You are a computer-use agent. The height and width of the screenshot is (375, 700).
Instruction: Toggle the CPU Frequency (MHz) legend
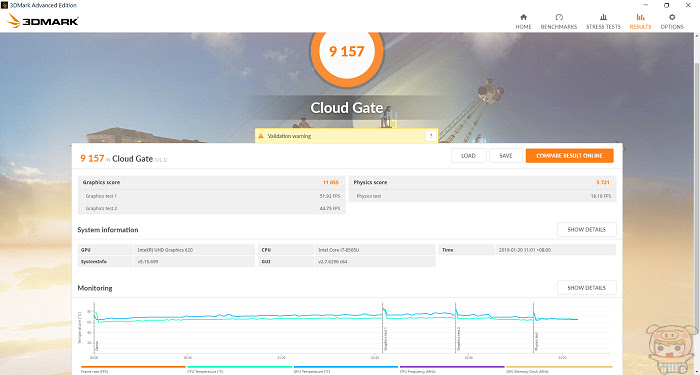tap(452, 369)
